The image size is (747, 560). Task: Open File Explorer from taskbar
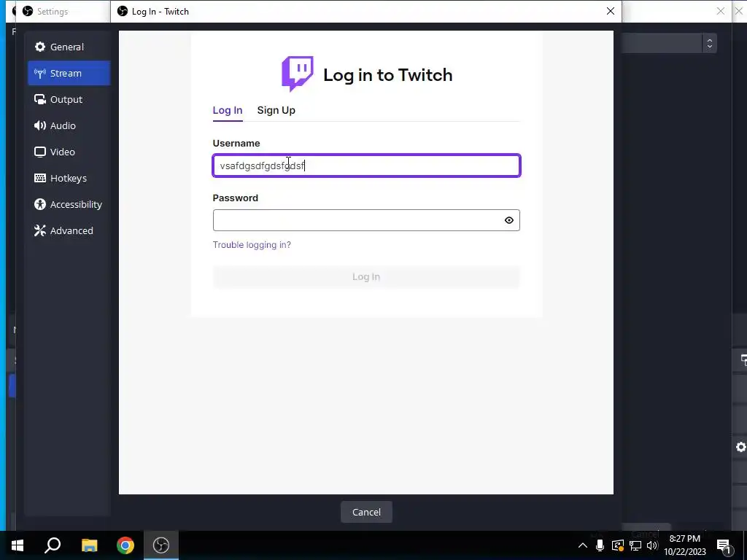tap(89, 545)
